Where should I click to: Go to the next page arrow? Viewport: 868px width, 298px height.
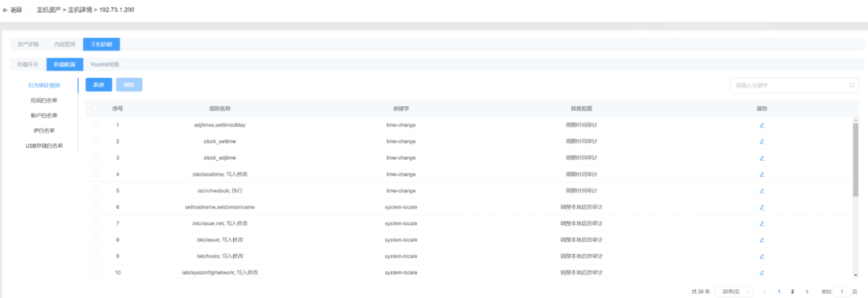pos(807,292)
